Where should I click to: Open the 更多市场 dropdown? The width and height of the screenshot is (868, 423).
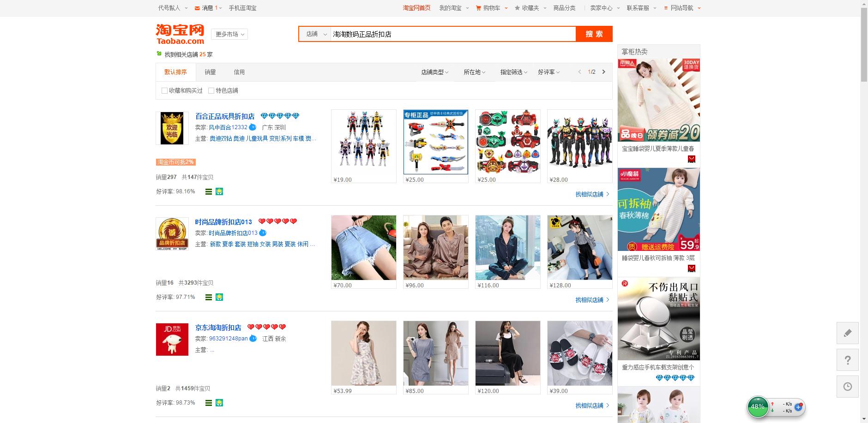click(x=229, y=34)
